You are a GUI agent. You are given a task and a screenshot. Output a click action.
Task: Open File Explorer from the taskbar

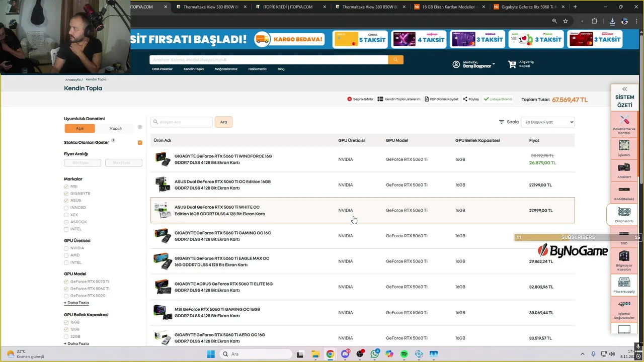pyautogui.click(x=315, y=354)
